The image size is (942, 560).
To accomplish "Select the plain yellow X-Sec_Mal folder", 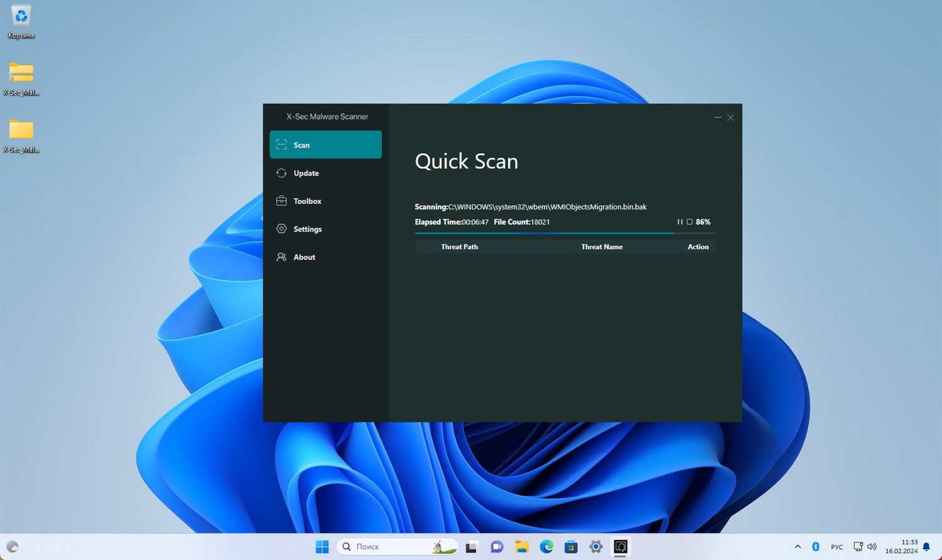I will 21,136.
